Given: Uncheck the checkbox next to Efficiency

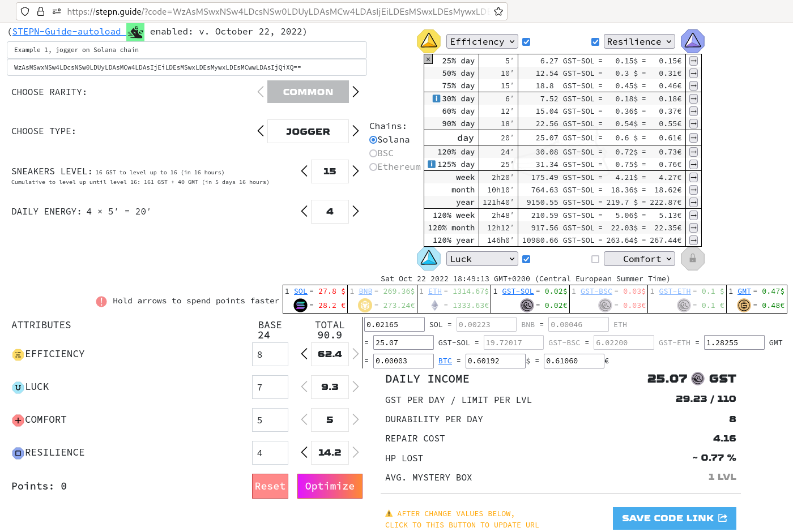Looking at the screenshot, I should tap(526, 41).
